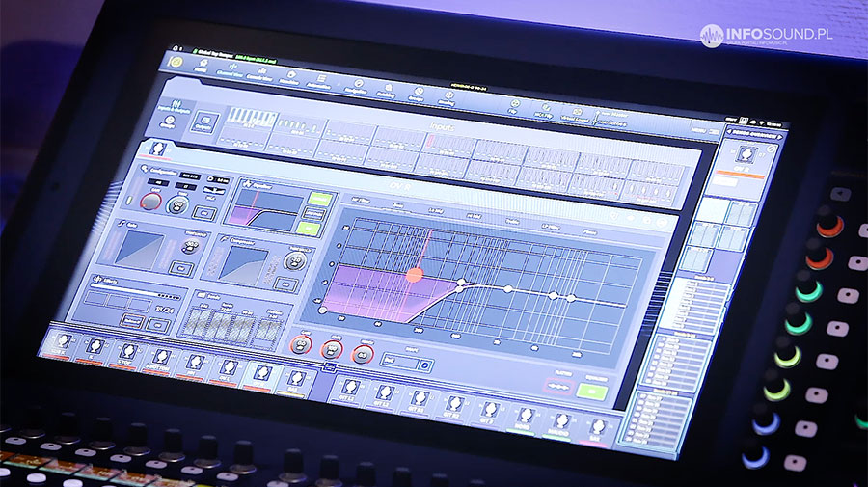Toggle the round button beside the Shape field

click(x=424, y=365)
